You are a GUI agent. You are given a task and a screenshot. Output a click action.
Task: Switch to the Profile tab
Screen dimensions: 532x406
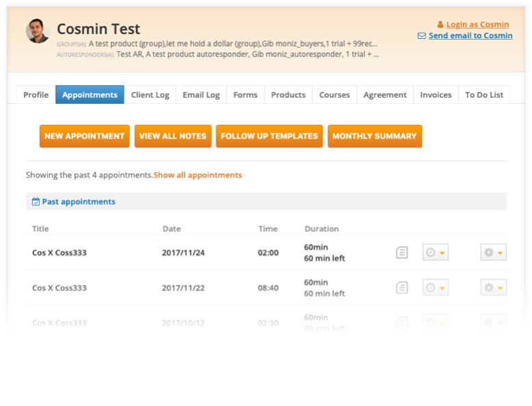click(x=36, y=95)
